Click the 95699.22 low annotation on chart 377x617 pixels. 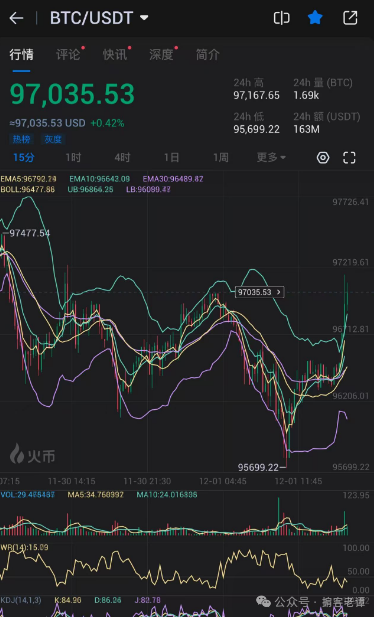click(258, 467)
